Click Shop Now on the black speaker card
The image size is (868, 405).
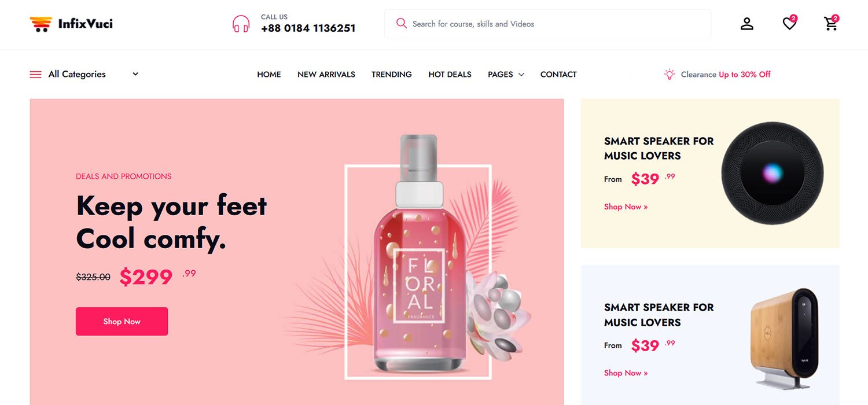pos(626,207)
